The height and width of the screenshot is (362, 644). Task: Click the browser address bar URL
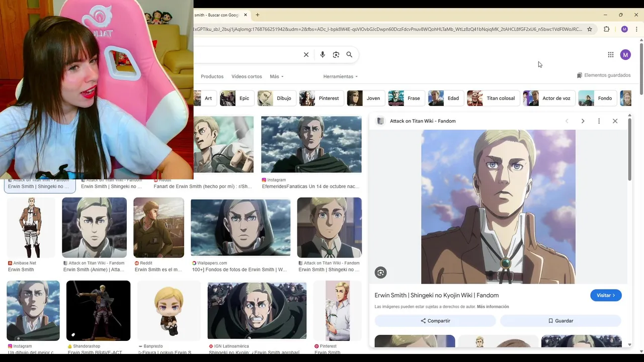coord(387,29)
